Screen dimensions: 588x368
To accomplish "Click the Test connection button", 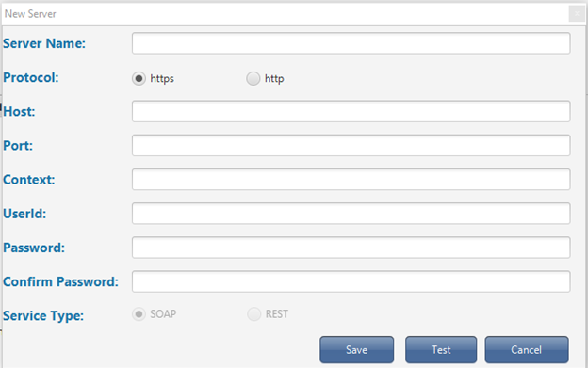I will 441,350.
